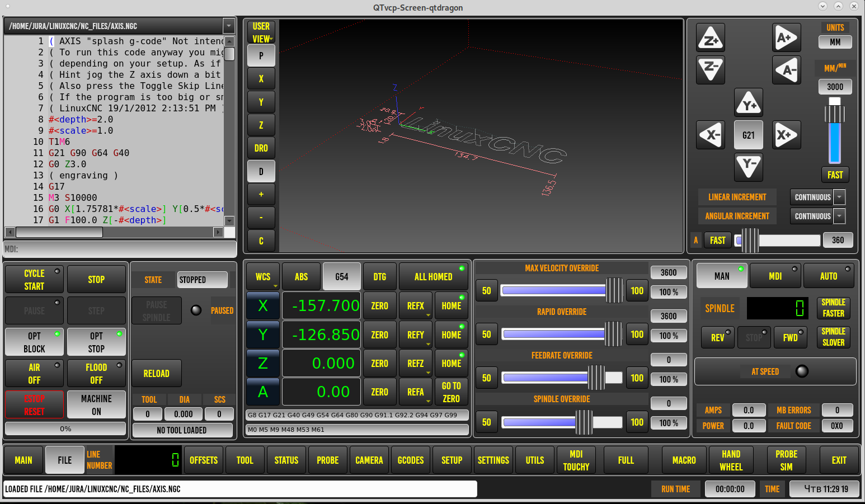Viewport: 865px width, 504px height.
Task: Switch to AUTO mode
Action: [x=829, y=276]
